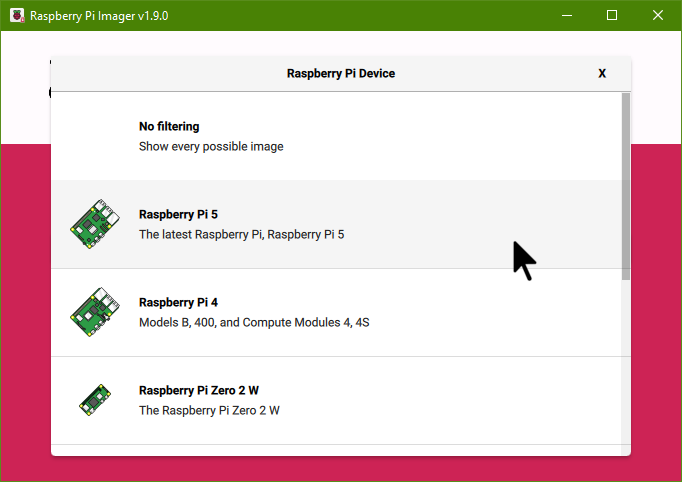Click the Raspberry Pi Imager title bar icon
682x482 pixels.
[x=17, y=16]
